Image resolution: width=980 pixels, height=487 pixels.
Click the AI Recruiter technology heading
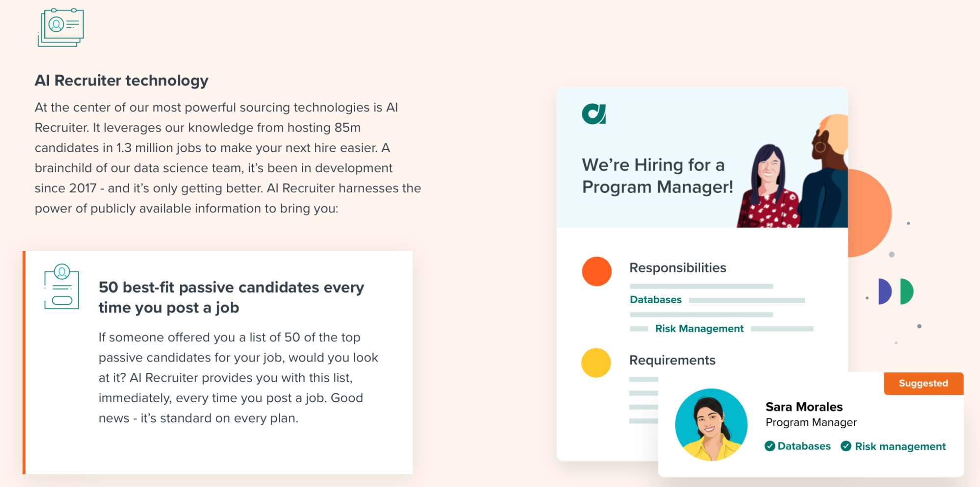pos(122,80)
